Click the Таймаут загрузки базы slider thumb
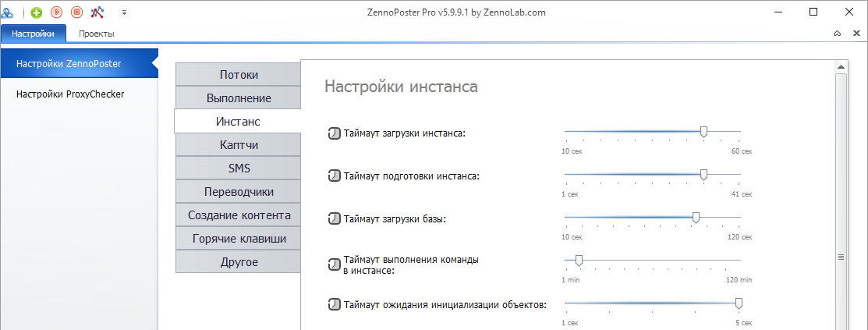This screenshot has height=330, width=868. tap(696, 218)
